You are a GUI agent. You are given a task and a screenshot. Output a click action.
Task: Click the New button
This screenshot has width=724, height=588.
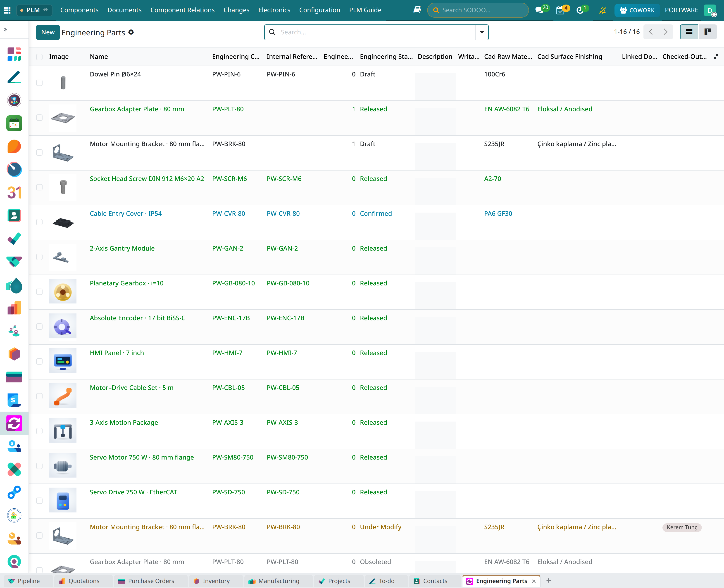pos(48,32)
